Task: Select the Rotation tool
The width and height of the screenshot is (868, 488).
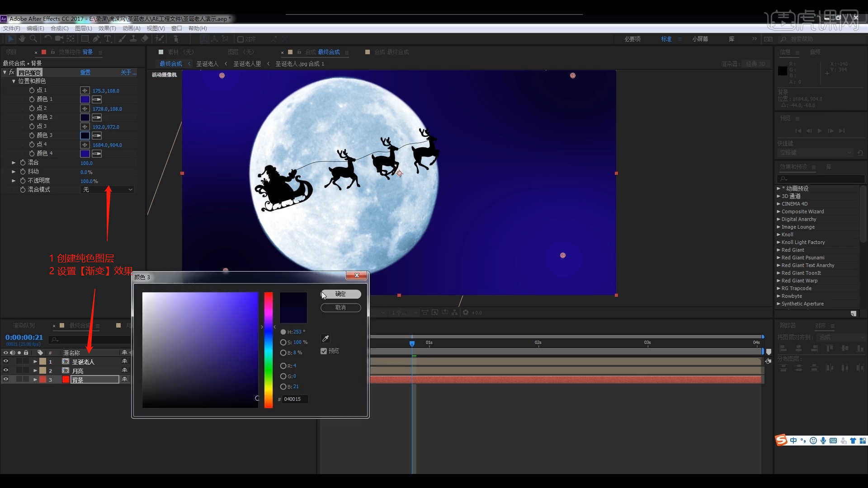Action: [x=47, y=39]
